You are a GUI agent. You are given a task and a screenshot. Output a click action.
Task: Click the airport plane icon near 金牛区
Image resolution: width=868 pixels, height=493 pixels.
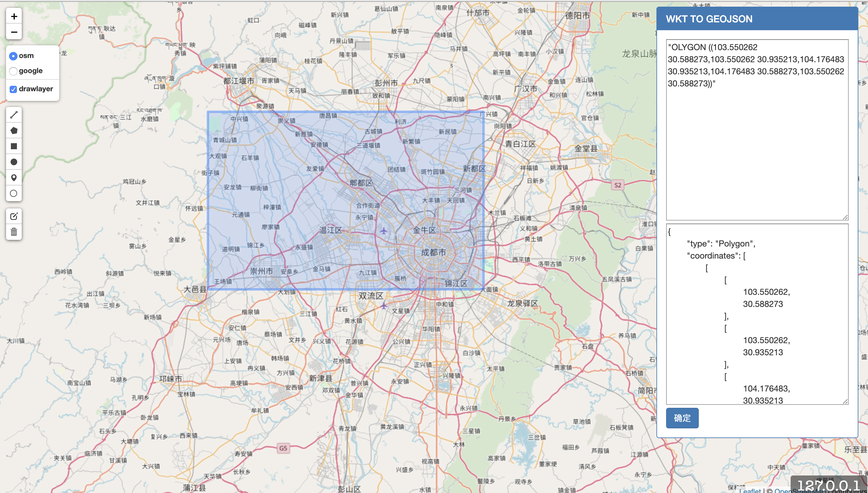point(383,231)
